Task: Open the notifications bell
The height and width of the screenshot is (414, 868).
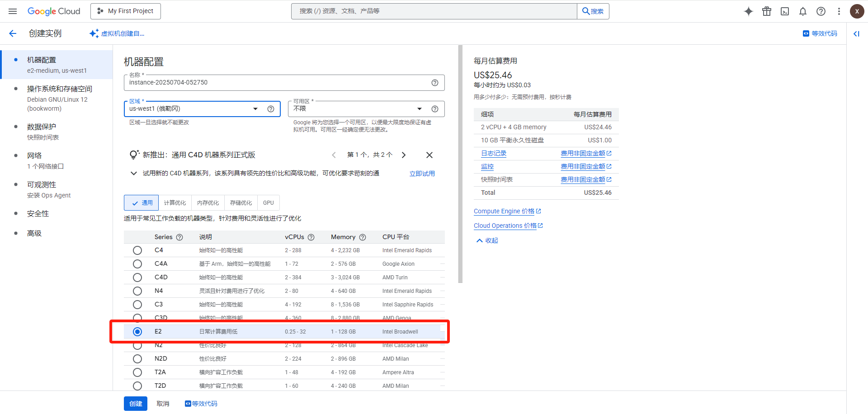Action: click(803, 11)
